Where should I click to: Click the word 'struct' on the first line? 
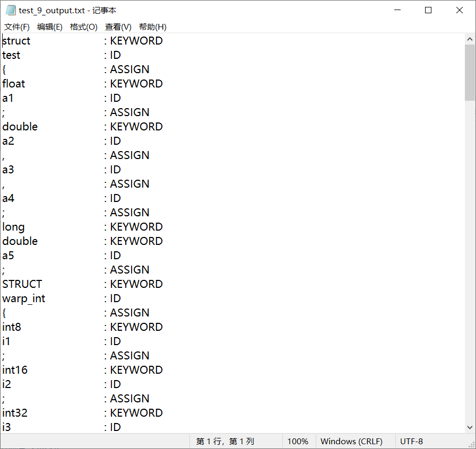coord(16,41)
